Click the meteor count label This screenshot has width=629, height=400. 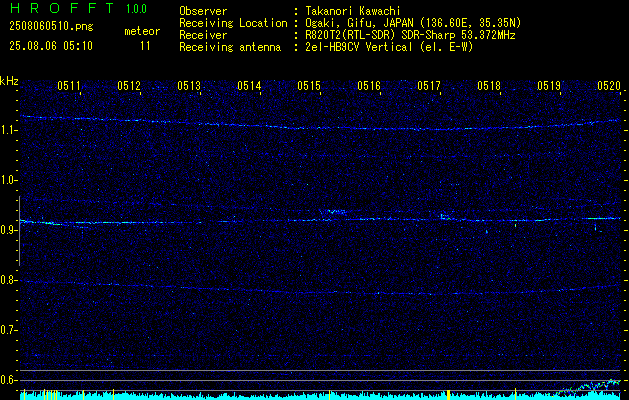pos(142,31)
